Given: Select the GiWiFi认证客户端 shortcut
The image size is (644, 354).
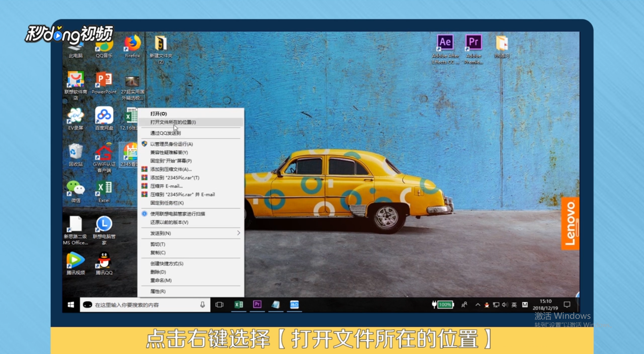Looking at the screenshot, I should 104,158.
